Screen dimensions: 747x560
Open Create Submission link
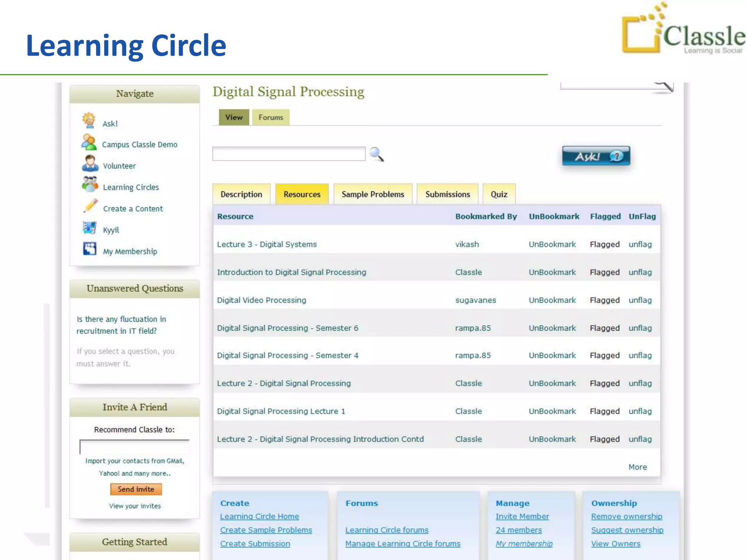255,544
